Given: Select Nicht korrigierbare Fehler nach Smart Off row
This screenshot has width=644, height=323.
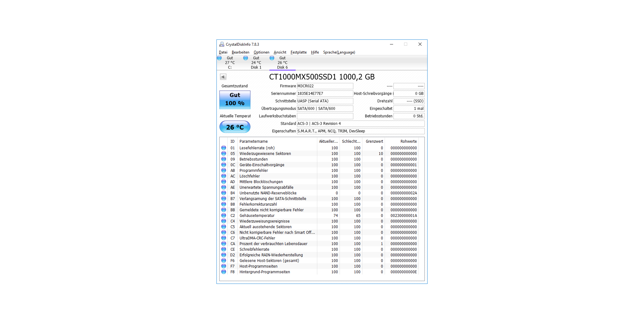Looking at the screenshot, I should pos(319,233).
